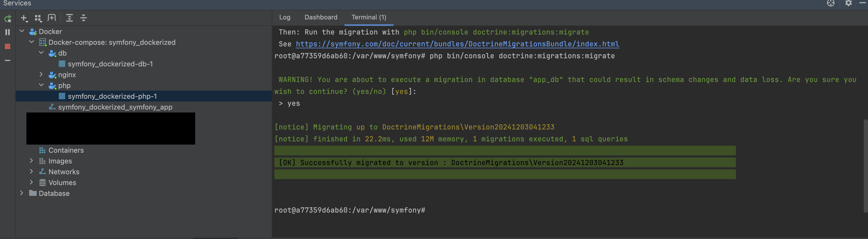Expand the Volumes node

click(31, 182)
